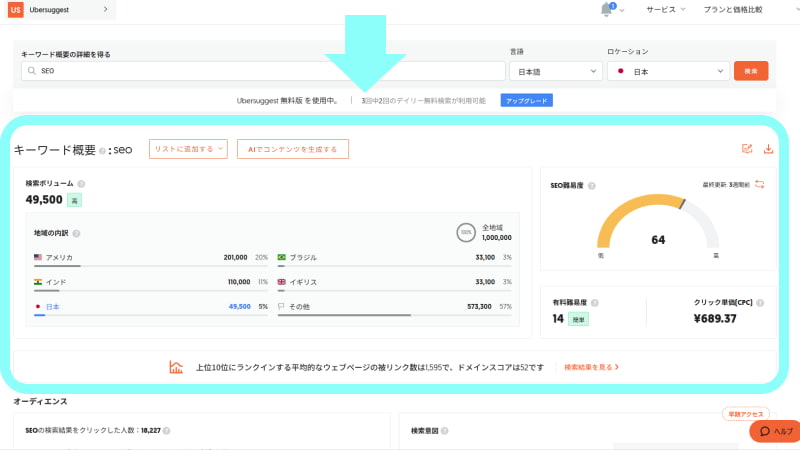This screenshot has width=800, height=450.
Task: Click the その他 volume progress bar
Action: [394, 315]
